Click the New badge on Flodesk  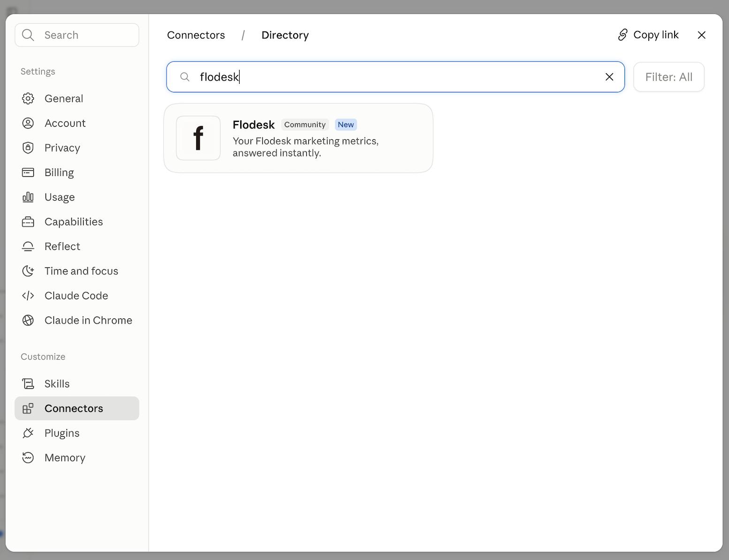pyautogui.click(x=346, y=125)
